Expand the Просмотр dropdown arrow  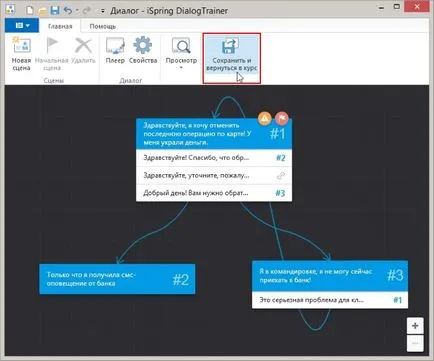tap(181, 67)
